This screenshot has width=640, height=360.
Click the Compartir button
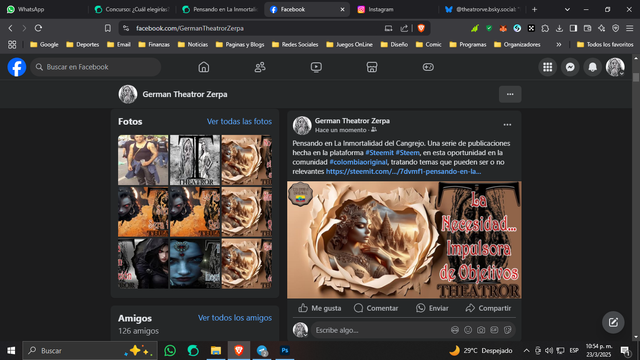tap(488, 308)
